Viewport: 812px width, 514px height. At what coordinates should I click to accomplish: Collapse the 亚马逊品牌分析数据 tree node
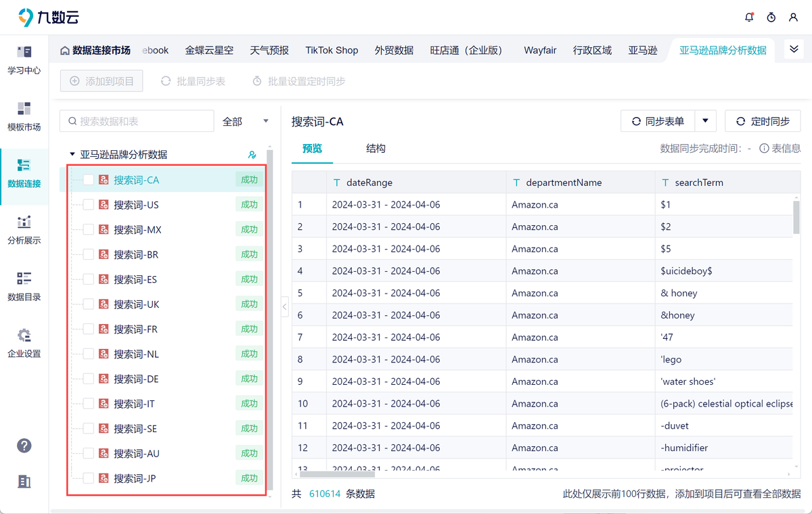(72, 154)
